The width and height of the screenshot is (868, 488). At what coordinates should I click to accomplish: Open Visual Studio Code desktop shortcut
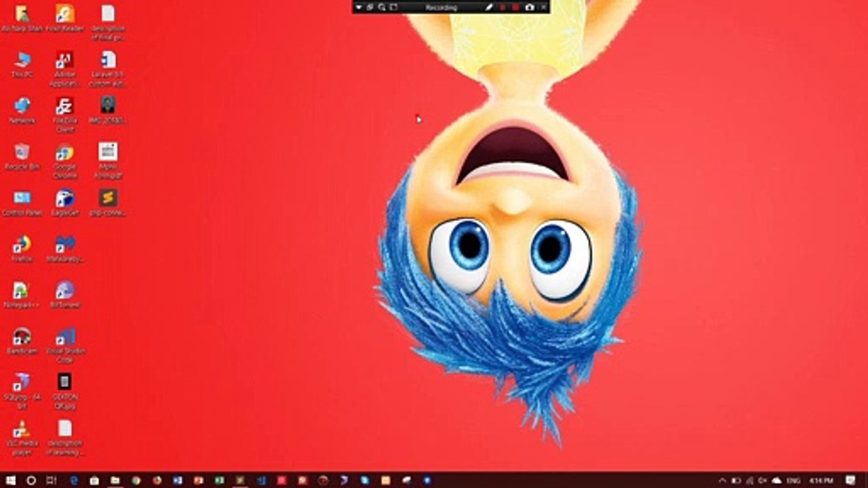coord(65,345)
